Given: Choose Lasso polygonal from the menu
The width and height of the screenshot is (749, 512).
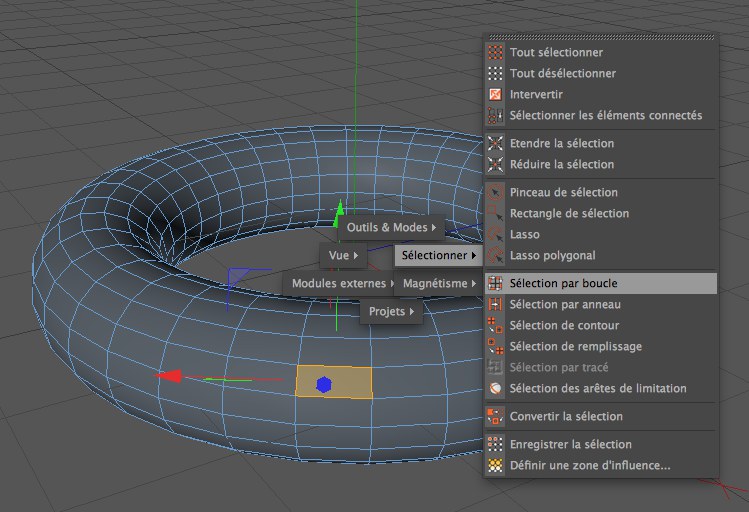Looking at the screenshot, I should [x=552, y=255].
